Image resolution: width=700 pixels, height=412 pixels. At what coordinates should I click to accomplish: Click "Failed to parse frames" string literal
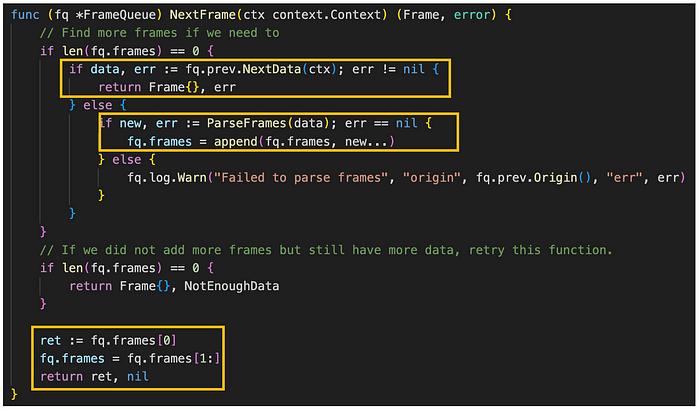(301, 178)
